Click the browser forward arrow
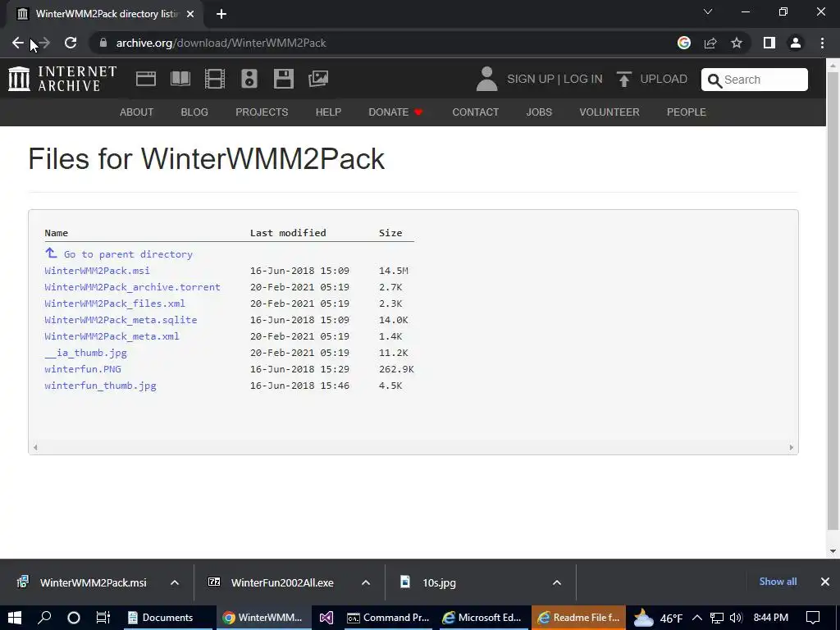The width and height of the screenshot is (840, 630). click(x=44, y=43)
